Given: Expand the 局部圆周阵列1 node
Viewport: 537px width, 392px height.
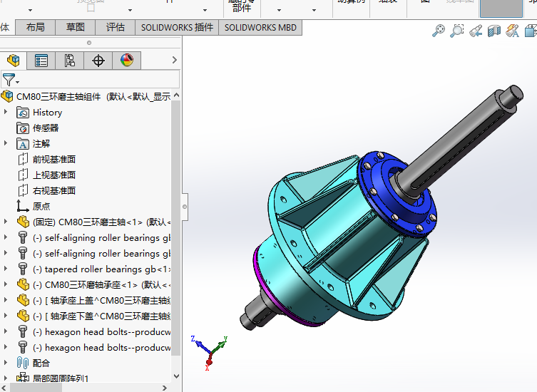Looking at the screenshot, I should pyautogui.click(x=6, y=378).
